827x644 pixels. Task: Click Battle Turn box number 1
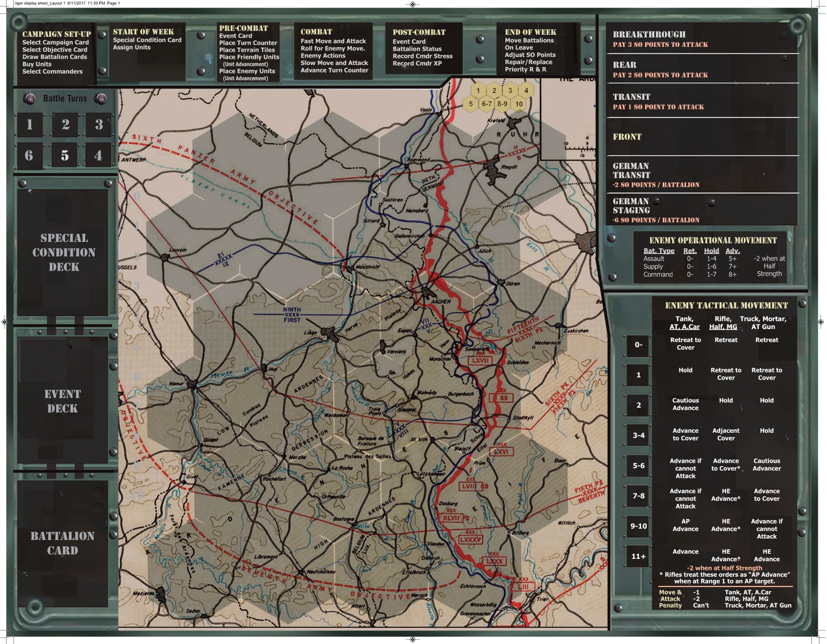[x=30, y=124]
